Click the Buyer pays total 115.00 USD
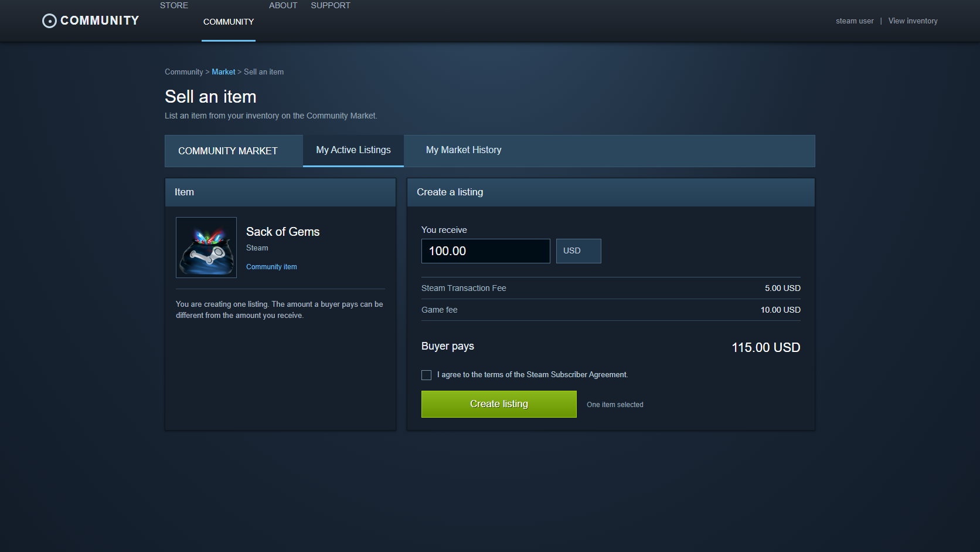Image resolution: width=980 pixels, height=552 pixels. click(765, 347)
